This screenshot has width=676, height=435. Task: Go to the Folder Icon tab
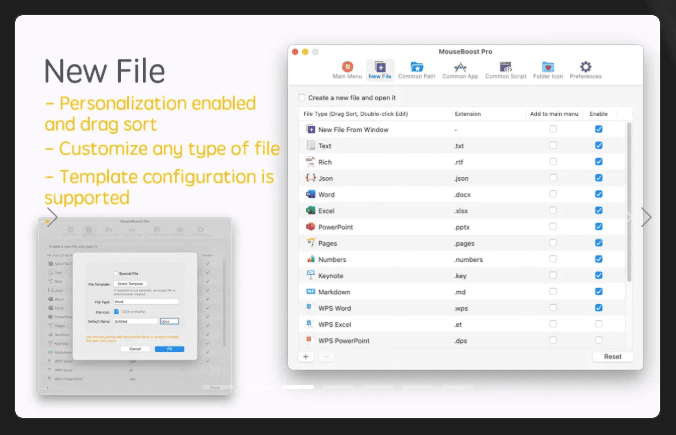548,70
